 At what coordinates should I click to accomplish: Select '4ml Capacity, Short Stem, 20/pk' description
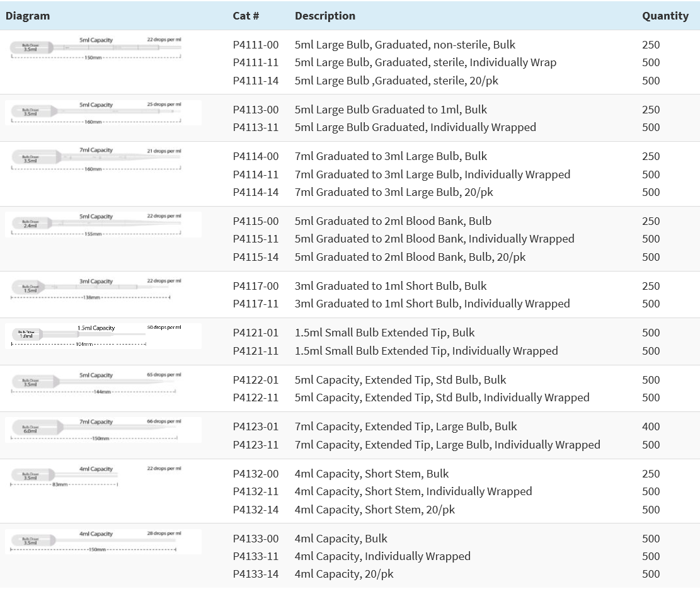coord(374,510)
